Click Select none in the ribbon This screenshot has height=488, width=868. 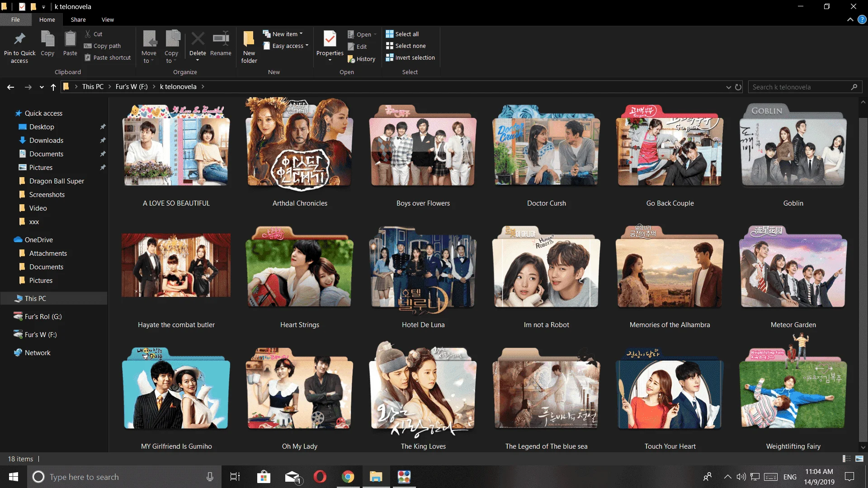pos(406,46)
